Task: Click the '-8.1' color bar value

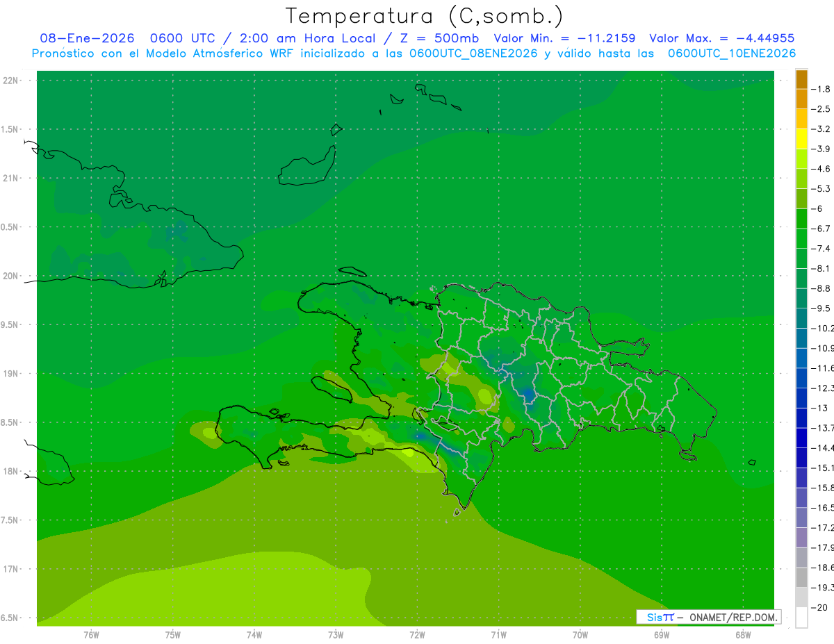Action: [821, 268]
